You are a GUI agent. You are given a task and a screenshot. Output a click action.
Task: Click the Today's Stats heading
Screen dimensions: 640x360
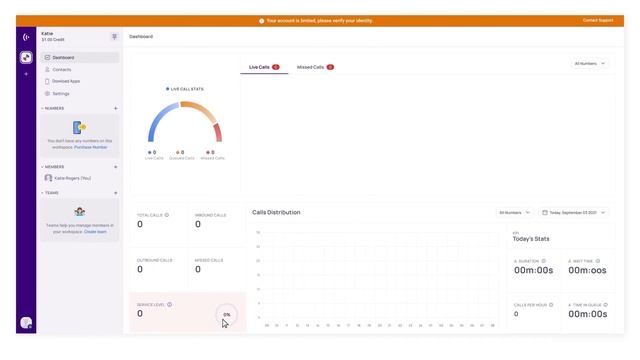point(531,239)
